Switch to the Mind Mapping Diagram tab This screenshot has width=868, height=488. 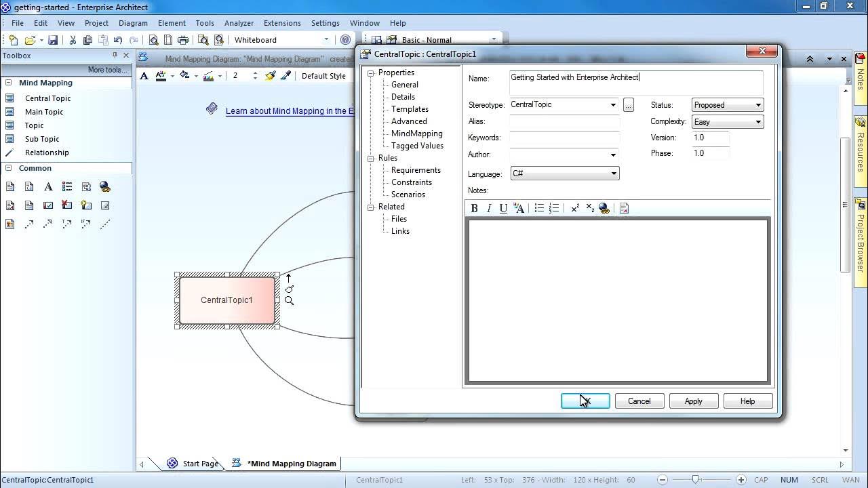[285, 464]
